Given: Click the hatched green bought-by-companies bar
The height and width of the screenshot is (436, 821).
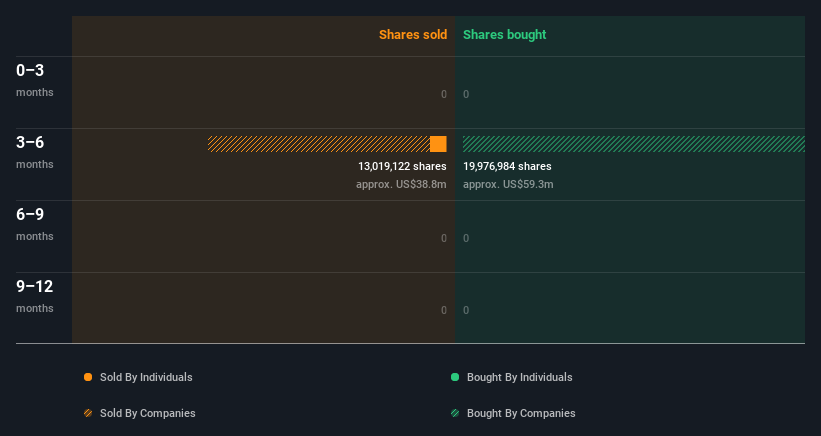Looking at the screenshot, I should click(x=634, y=144).
